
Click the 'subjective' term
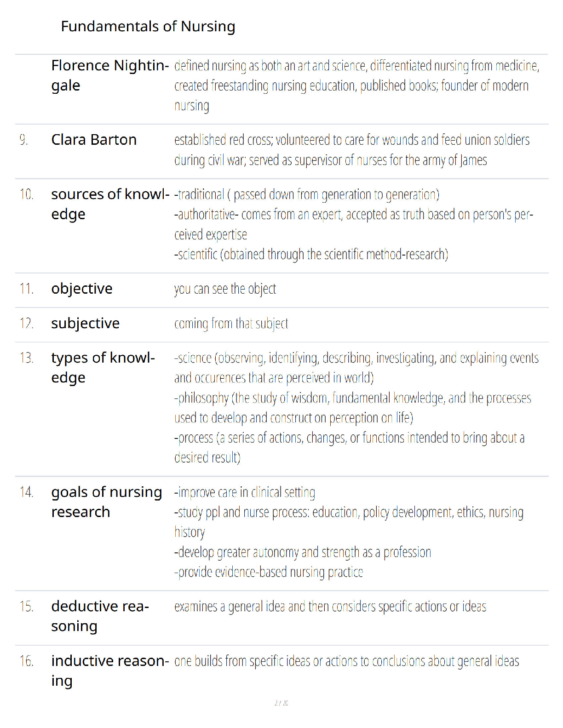(85, 324)
